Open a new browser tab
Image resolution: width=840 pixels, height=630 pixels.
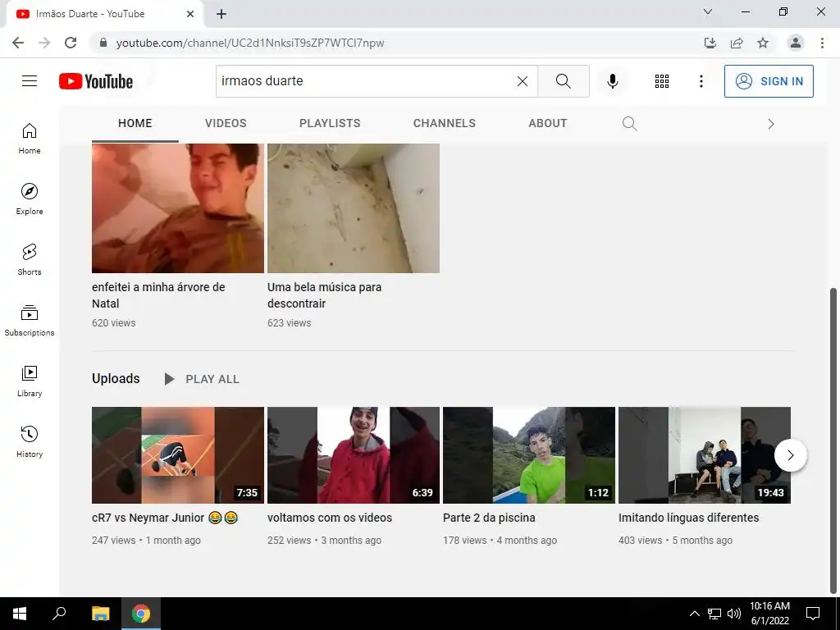tap(221, 14)
